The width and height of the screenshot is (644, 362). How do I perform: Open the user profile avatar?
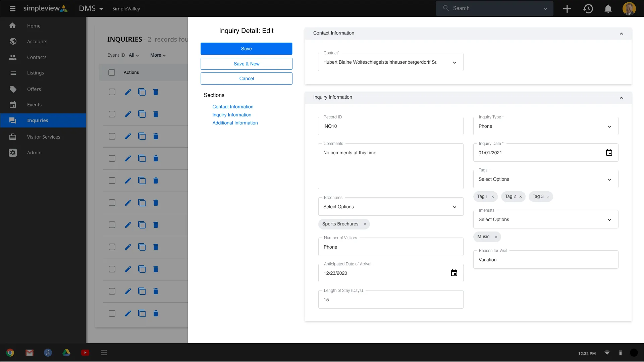click(x=629, y=9)
